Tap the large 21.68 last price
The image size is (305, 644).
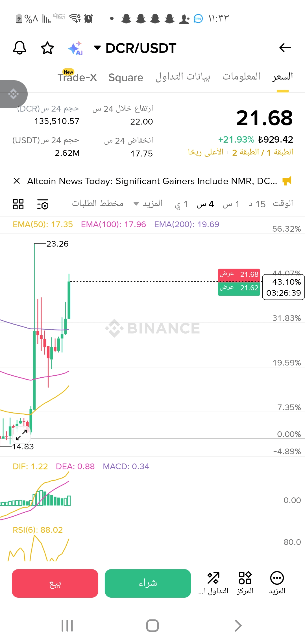264,118
